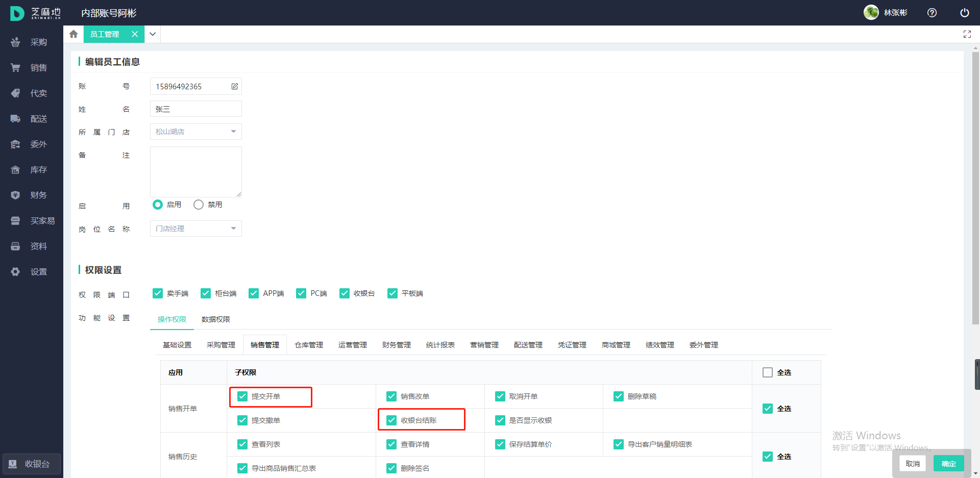Toggle 全选 for 销售开单 row

click(x=768, y=409)
